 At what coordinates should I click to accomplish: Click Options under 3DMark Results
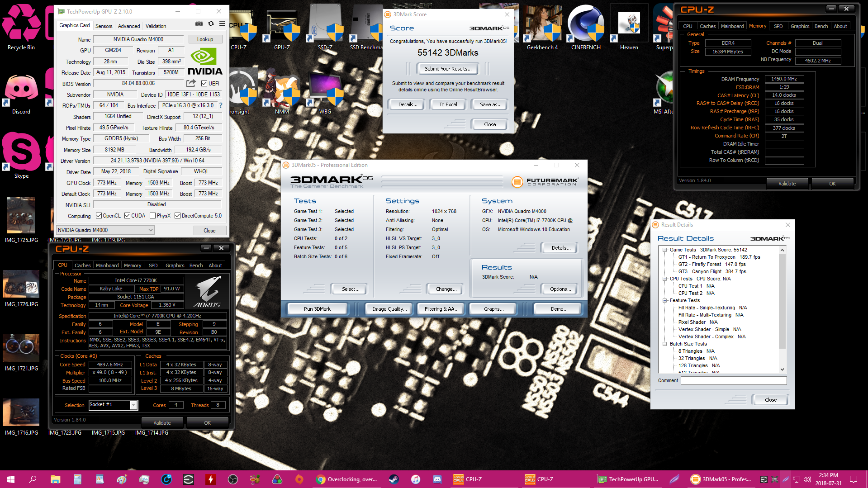click(x=560, y=289)
